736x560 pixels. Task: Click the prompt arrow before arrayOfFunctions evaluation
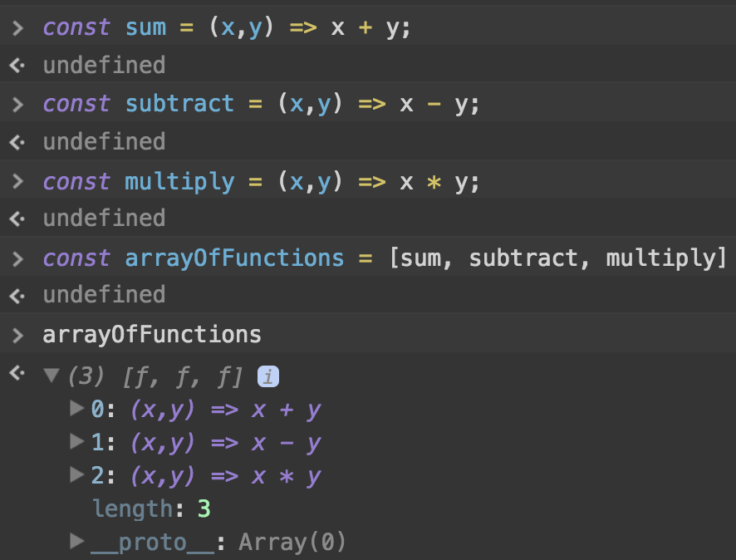point(17,334)
